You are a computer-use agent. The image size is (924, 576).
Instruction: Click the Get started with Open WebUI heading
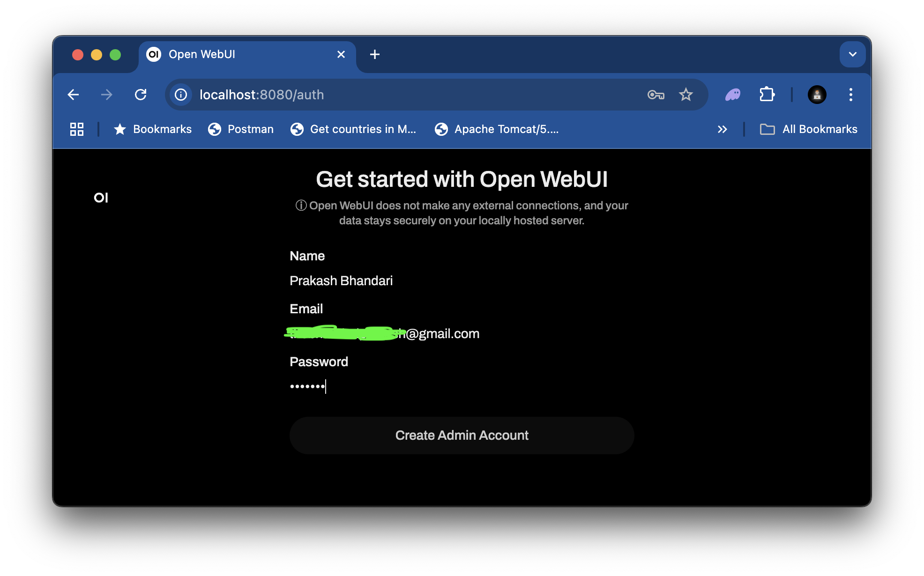462,179
